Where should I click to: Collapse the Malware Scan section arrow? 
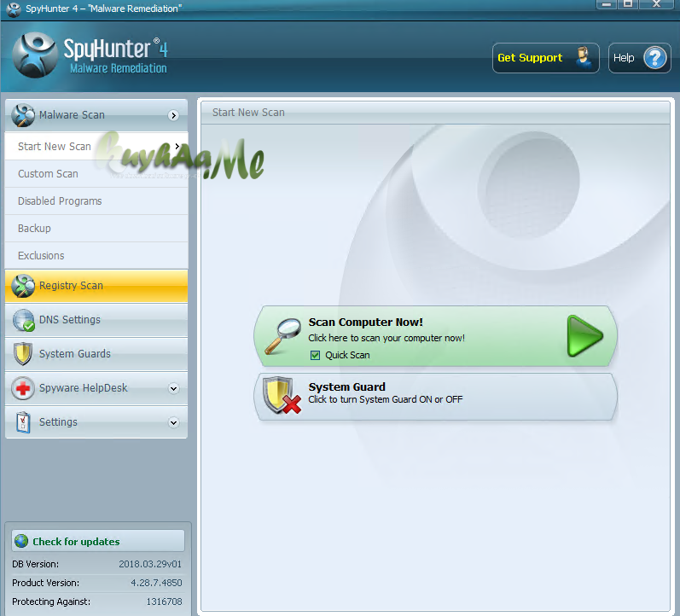click(x=173, y=115)
